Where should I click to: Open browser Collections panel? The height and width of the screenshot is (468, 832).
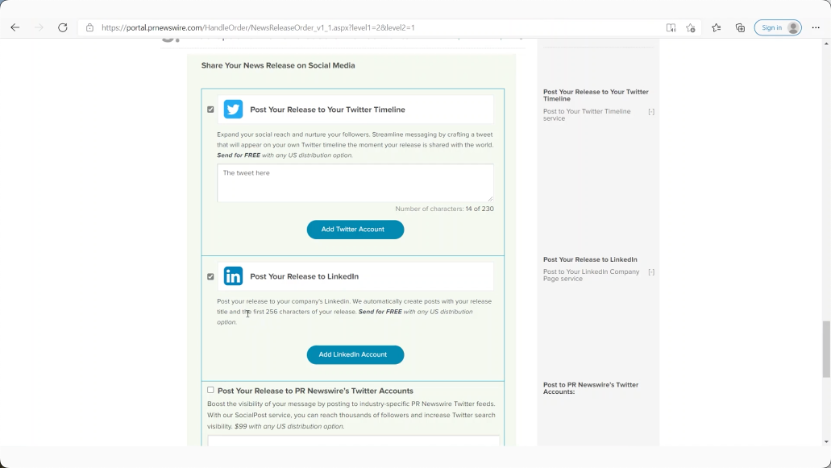point(740,28)
